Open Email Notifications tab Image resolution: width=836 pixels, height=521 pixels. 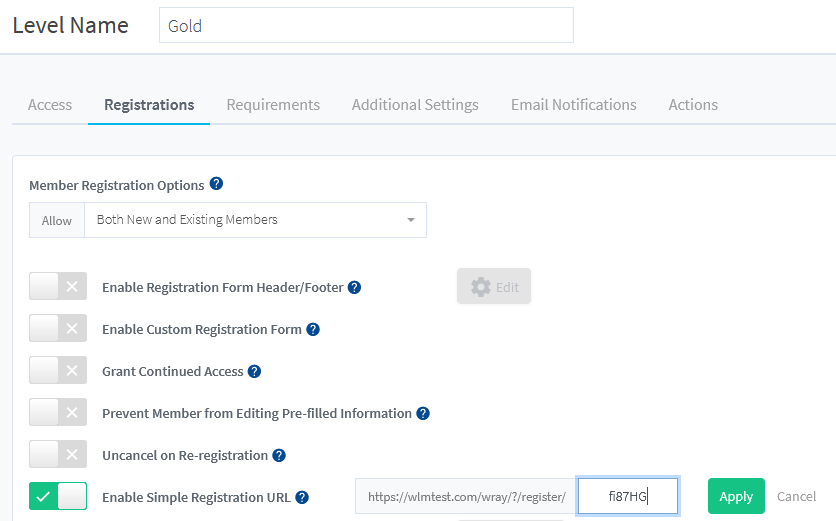point(574,105)
